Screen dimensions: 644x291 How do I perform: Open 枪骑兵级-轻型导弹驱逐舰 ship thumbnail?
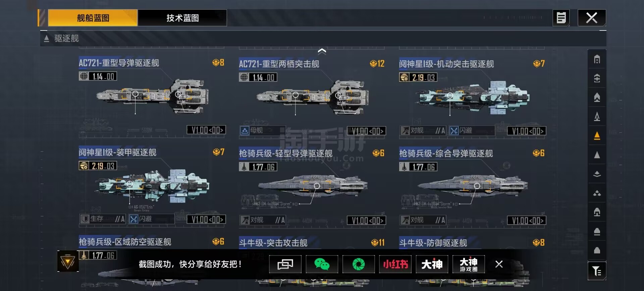point(313,186)
